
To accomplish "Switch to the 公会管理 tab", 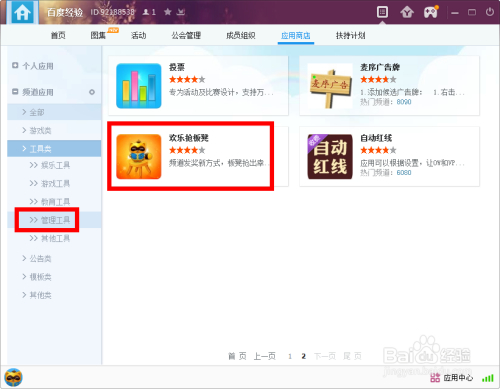I will tap(186, 35).
